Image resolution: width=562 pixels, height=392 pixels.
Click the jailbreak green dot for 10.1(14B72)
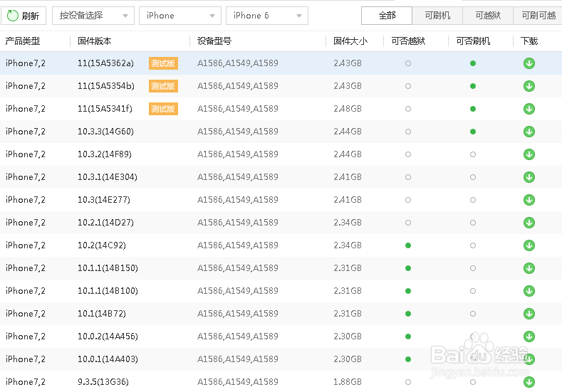408,314
